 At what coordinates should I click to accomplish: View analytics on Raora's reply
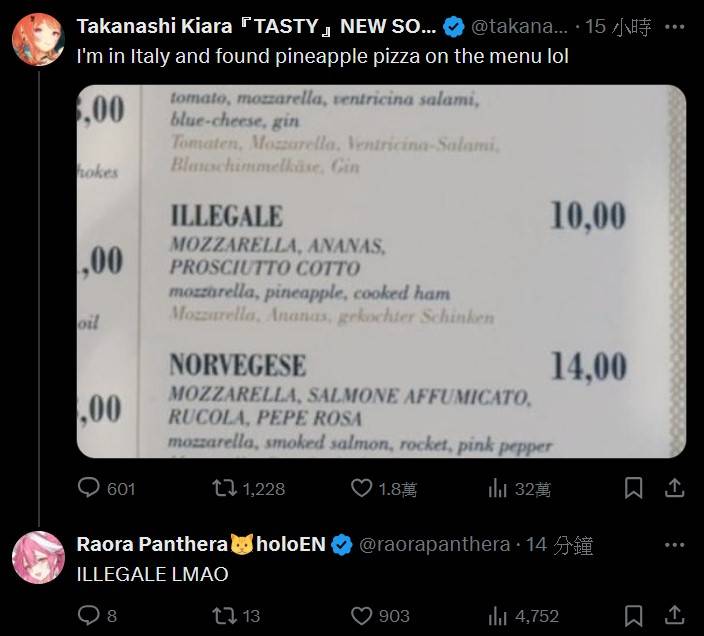(498, 616)
